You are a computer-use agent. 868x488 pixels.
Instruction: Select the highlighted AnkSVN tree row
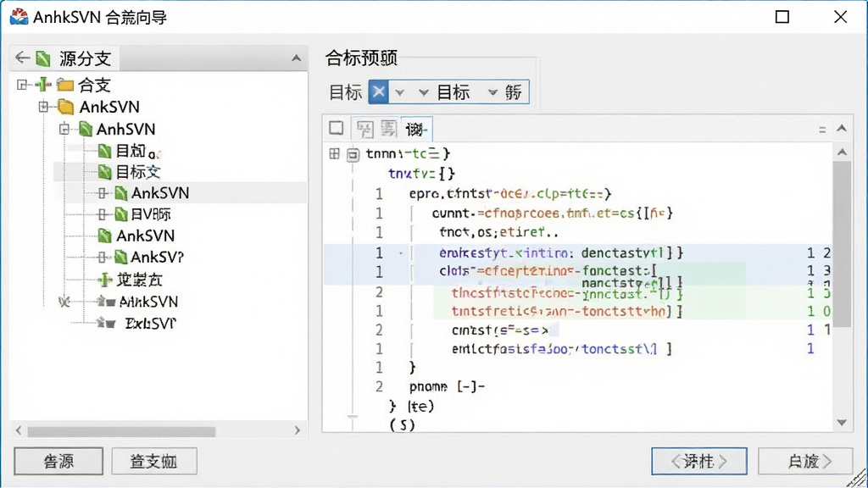coord(180,193)
